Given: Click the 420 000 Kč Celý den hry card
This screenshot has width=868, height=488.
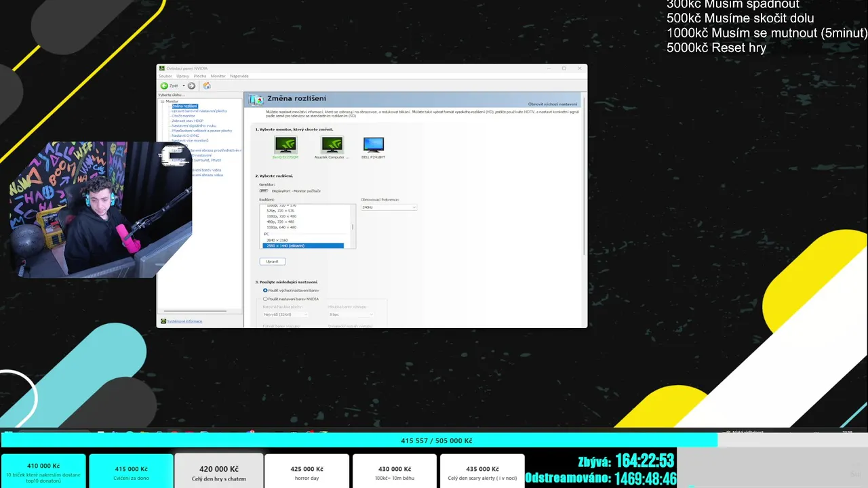Looking at the screenshot, I should [218, 471].
